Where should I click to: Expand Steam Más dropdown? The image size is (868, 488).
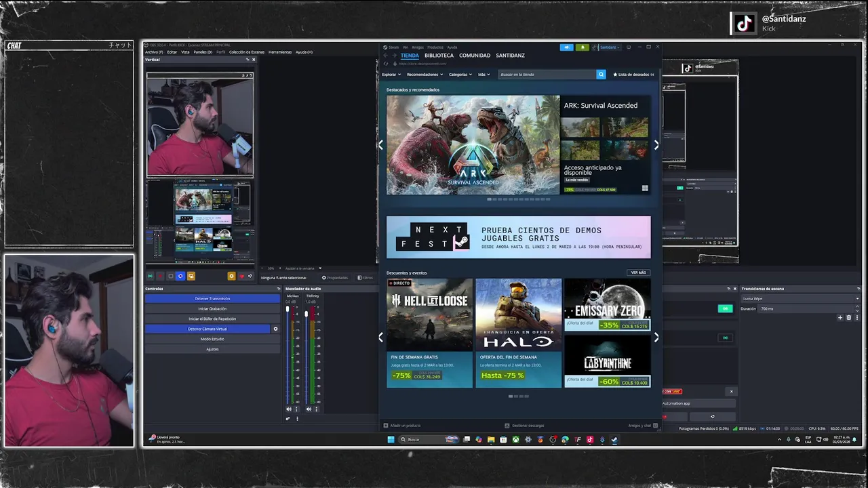[484, 75]
